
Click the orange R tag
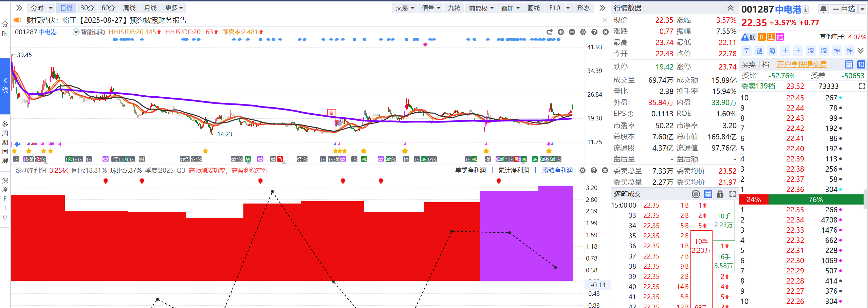point(761,37)
